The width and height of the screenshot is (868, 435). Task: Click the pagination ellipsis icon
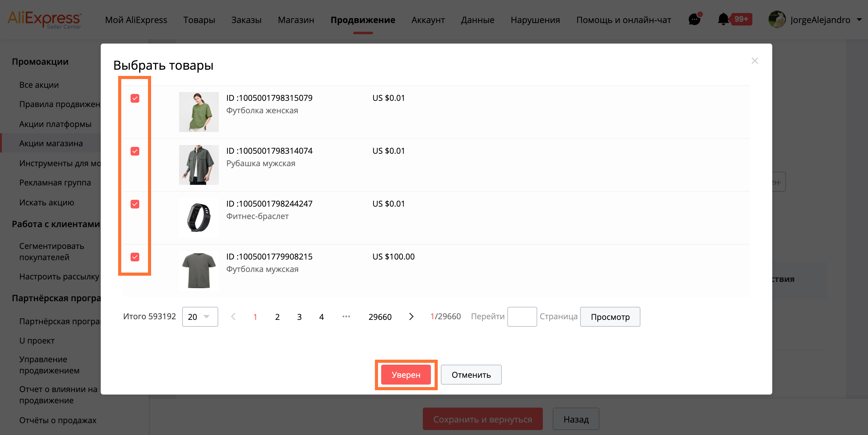pyautogui.click(x=346, y=316)
